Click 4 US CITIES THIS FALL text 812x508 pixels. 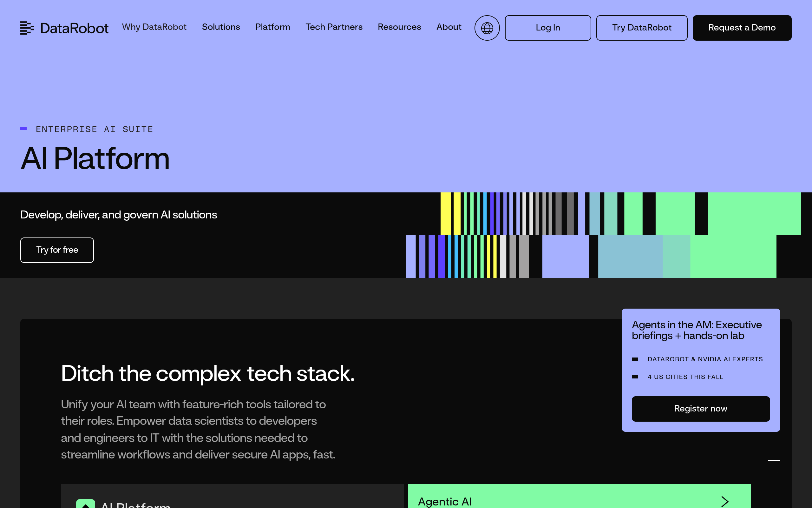[685, 377]
